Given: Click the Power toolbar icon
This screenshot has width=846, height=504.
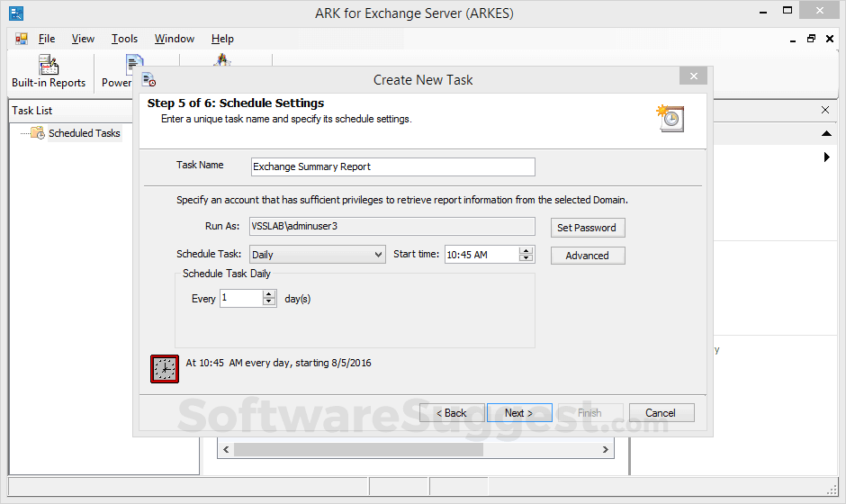Looking at the screenshot, I should point(134,65).
